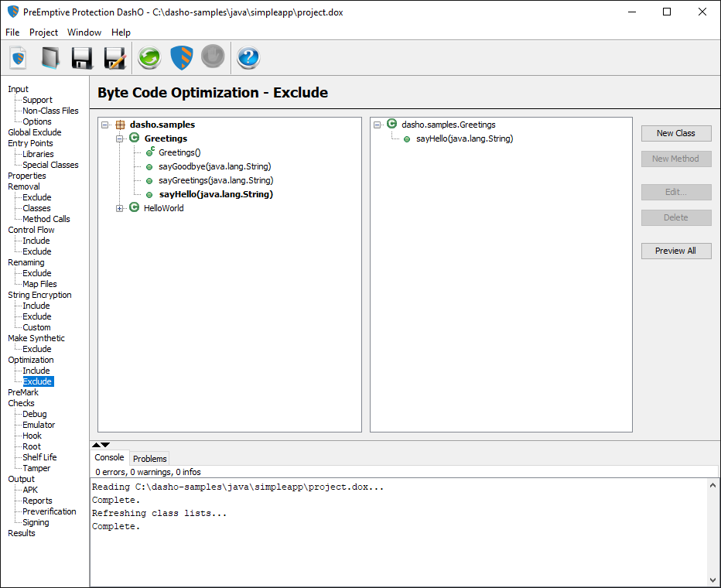Click the Save Project floppy icon

82,58
